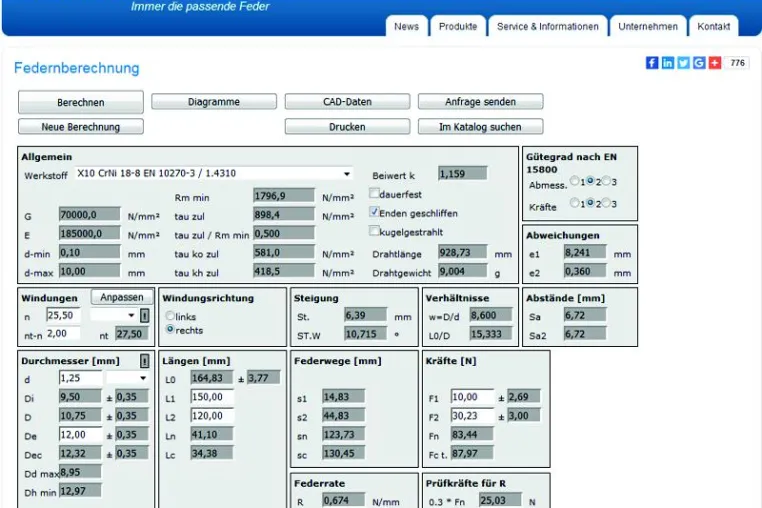Open the dropdown beside Windungen n field
This screenshot has height=508, width=762.
(113, 315)
